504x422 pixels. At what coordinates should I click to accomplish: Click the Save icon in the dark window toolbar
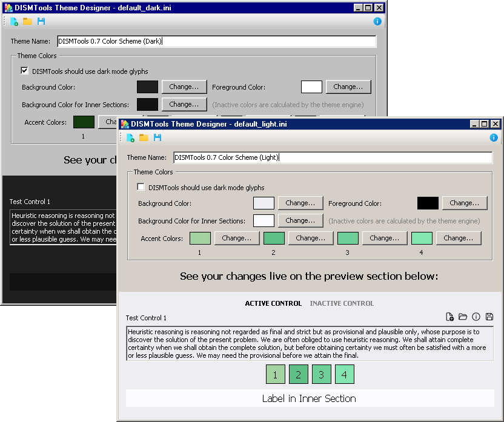click(41, 22)
